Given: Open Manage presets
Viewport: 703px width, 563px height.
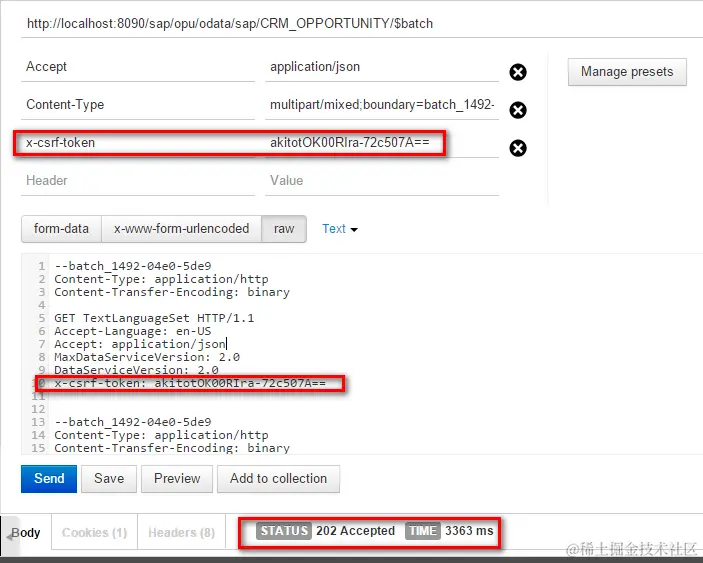Looking at the screenshot, I should tap(627, 72).
